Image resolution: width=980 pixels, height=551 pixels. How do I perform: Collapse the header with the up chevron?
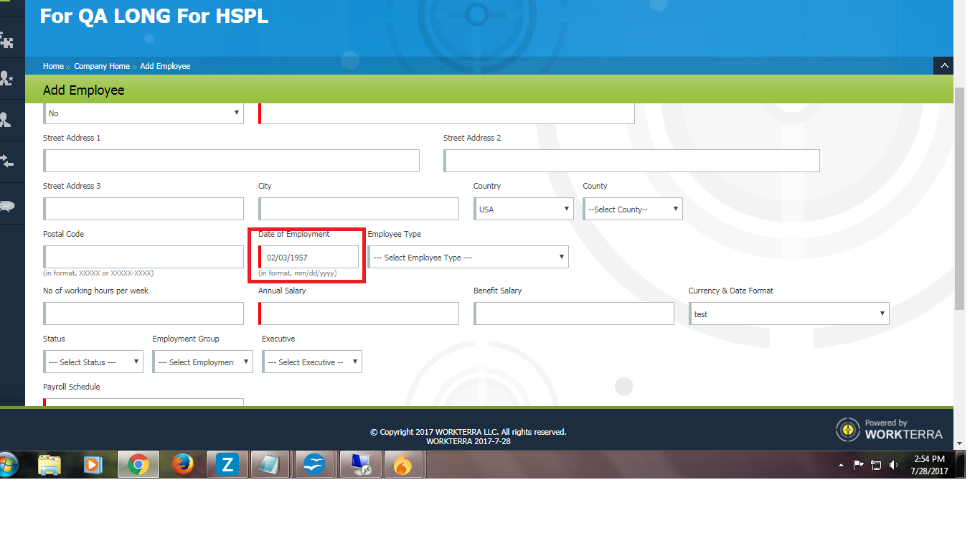coord(943,66)
